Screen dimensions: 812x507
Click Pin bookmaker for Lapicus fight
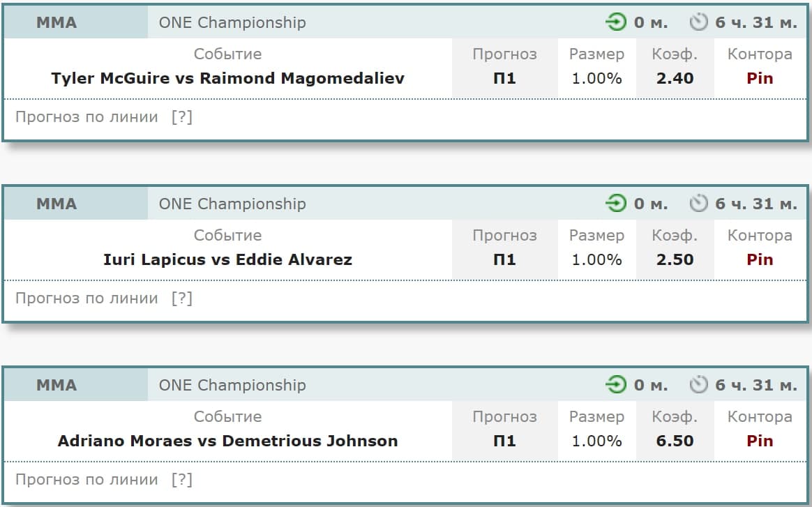click(760, 259)
